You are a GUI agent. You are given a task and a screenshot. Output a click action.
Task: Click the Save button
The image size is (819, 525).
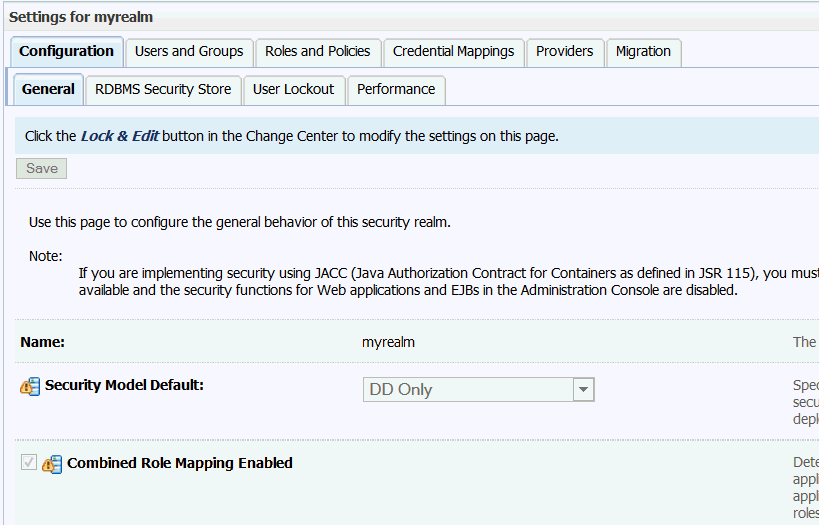42,169
